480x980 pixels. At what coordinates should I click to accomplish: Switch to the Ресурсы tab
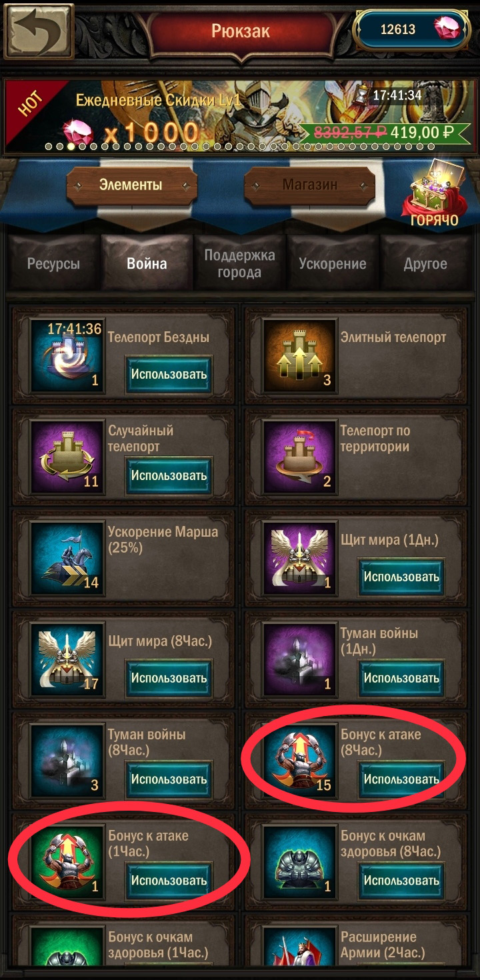pyautogui.click(x=53, y=263)
